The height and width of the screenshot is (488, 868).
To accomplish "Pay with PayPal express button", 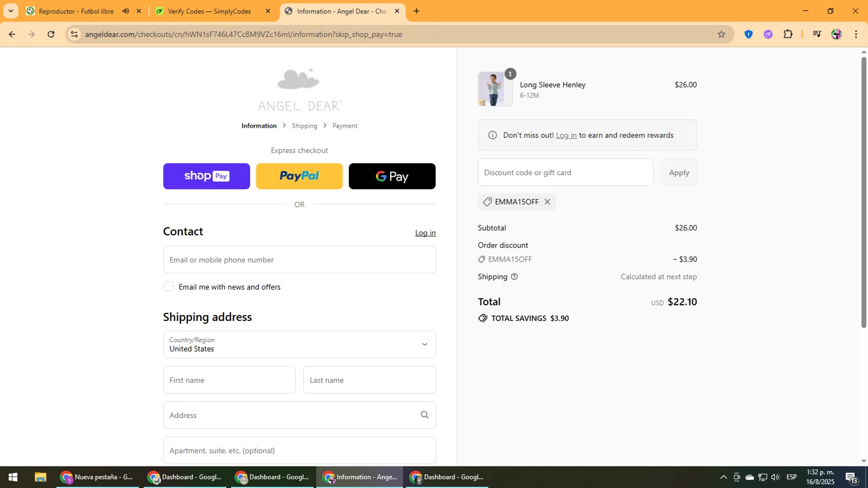I will pyautogui.click(x=299, y=176).
